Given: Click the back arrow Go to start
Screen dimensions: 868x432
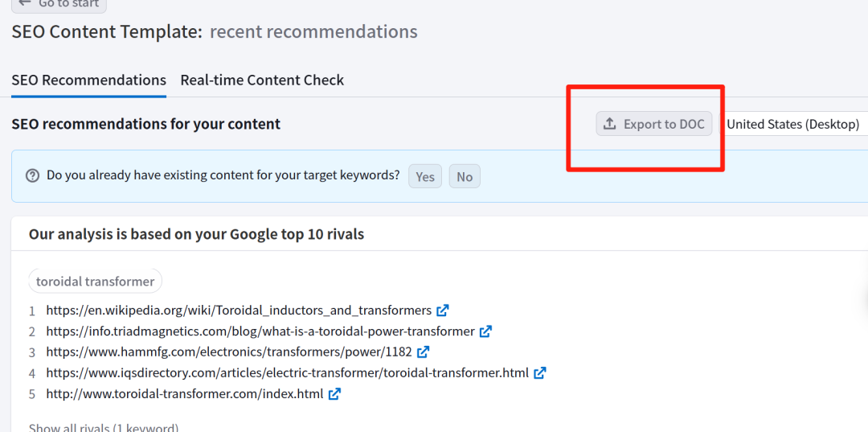Looking at the screenshot, I should 25,3.
